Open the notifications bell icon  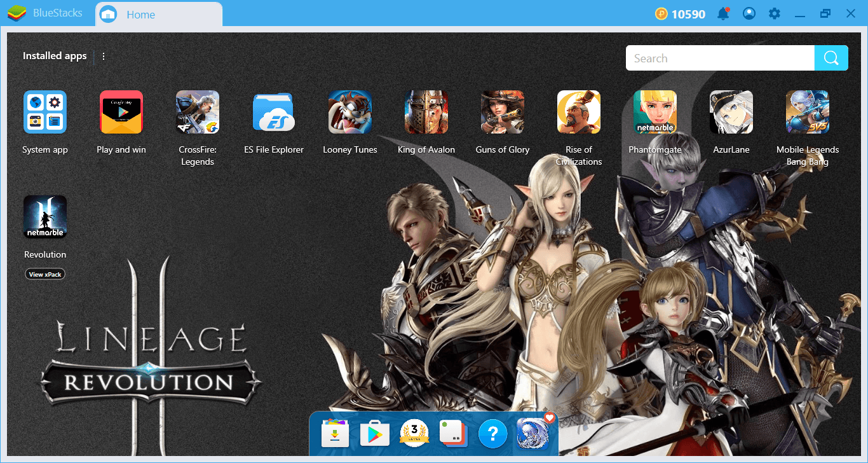coord(722,13)
